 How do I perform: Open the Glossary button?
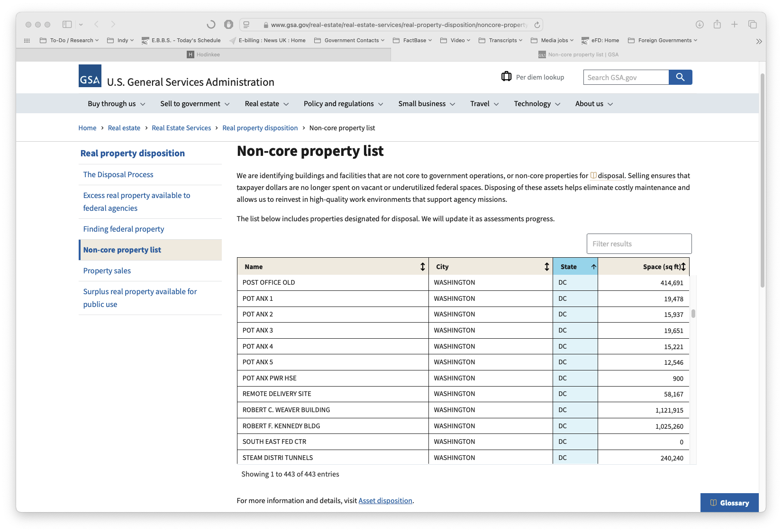[729, 503]
